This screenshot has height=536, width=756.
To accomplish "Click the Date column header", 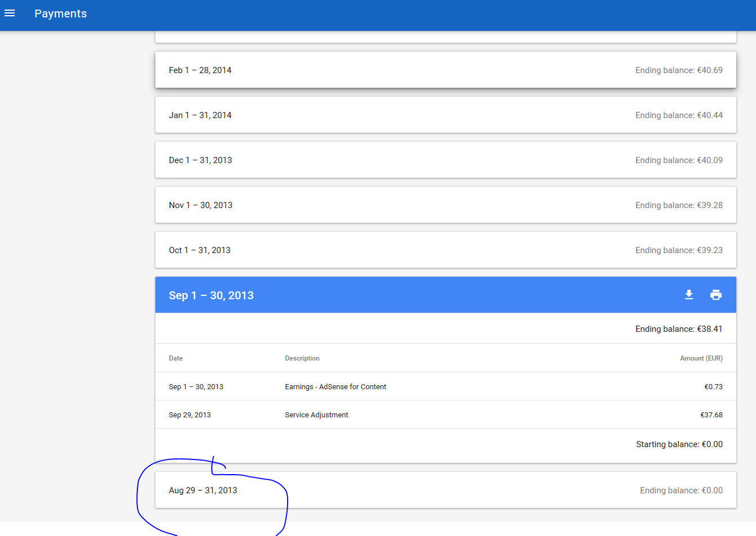I will tap(176, 358).
